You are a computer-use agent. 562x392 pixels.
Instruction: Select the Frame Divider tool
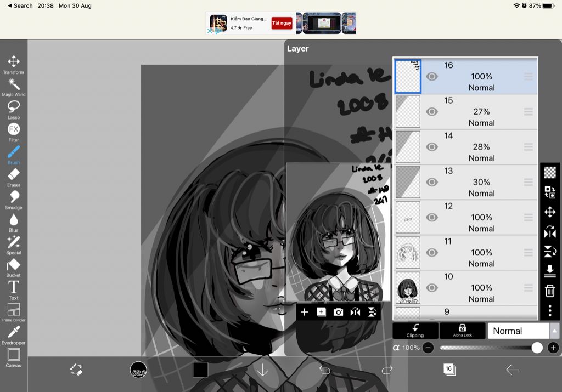(x=14, y=313)
